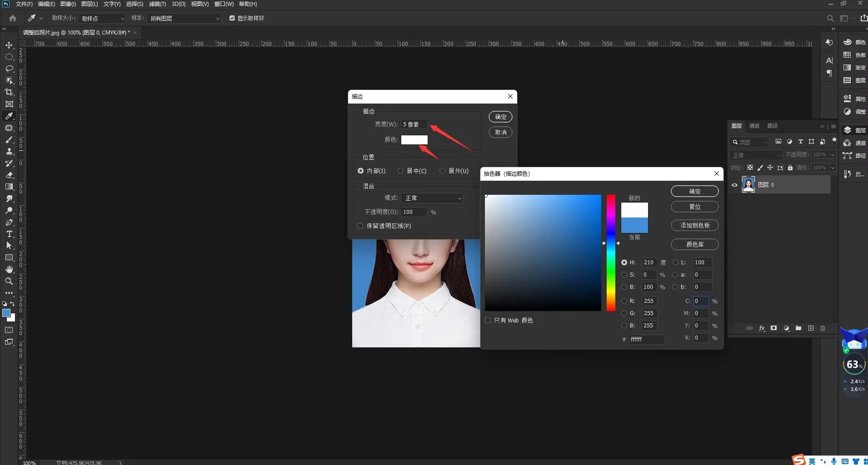Select the Horizontal Type tool
Viewport: 868px width, 465px height.
pos(9,234)
